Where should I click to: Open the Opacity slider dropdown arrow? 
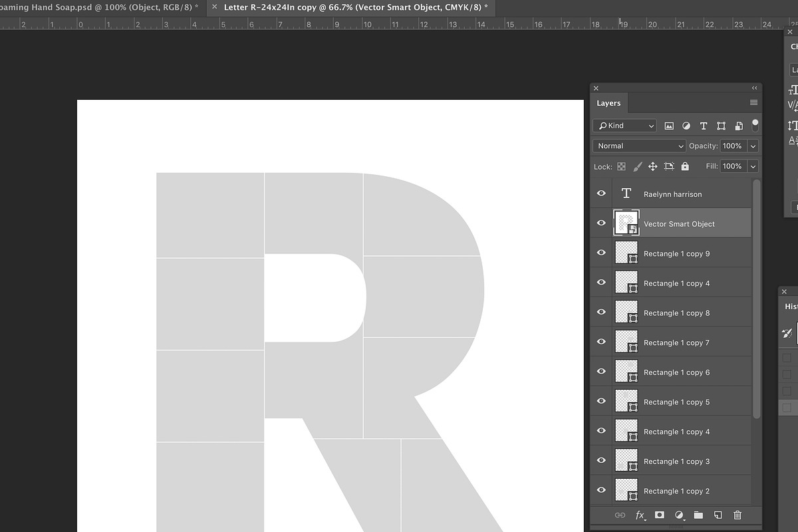point(753,146)
